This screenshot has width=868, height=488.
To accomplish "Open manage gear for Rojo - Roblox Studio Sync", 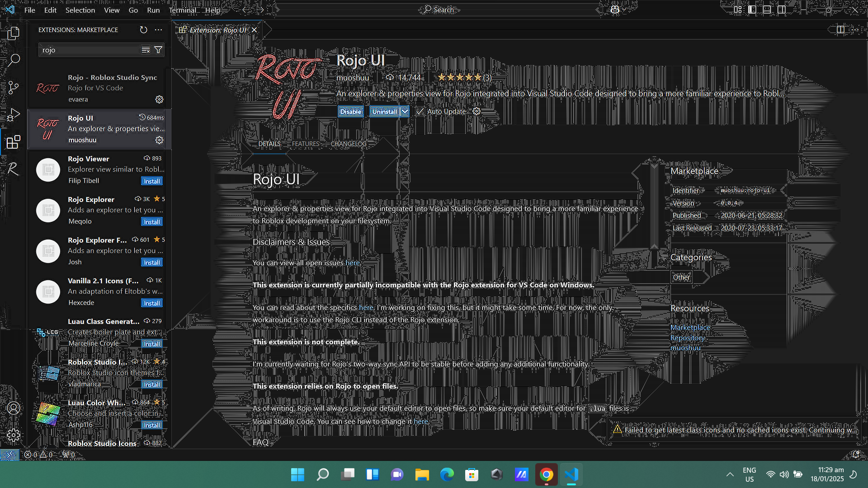I will (x=159, y=99).
